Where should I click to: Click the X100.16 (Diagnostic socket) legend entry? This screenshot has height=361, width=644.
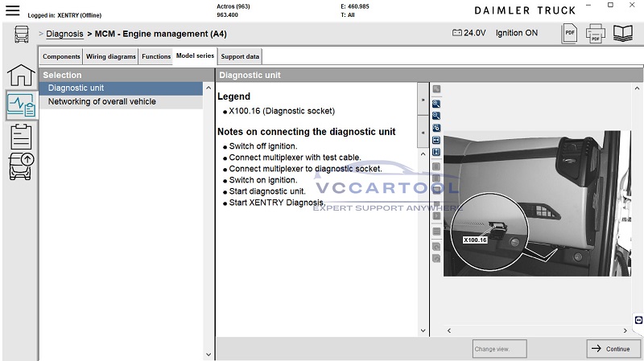tap(282, 111)
